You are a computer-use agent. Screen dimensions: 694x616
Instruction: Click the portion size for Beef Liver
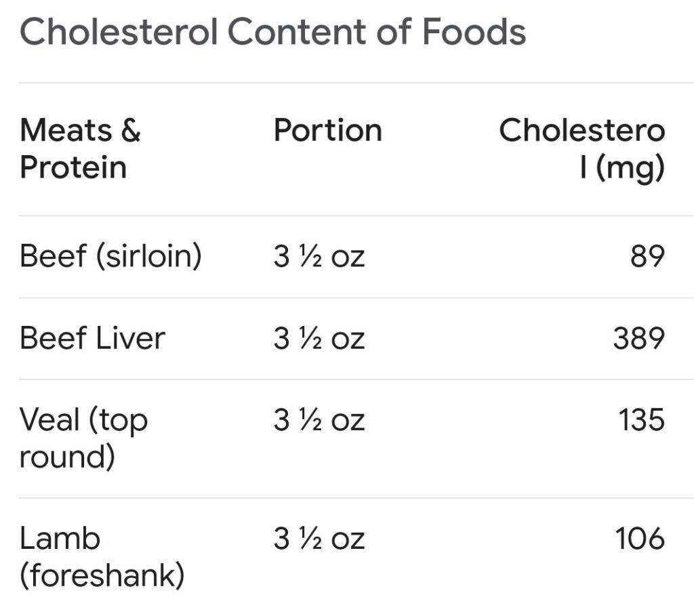point(319,339)
